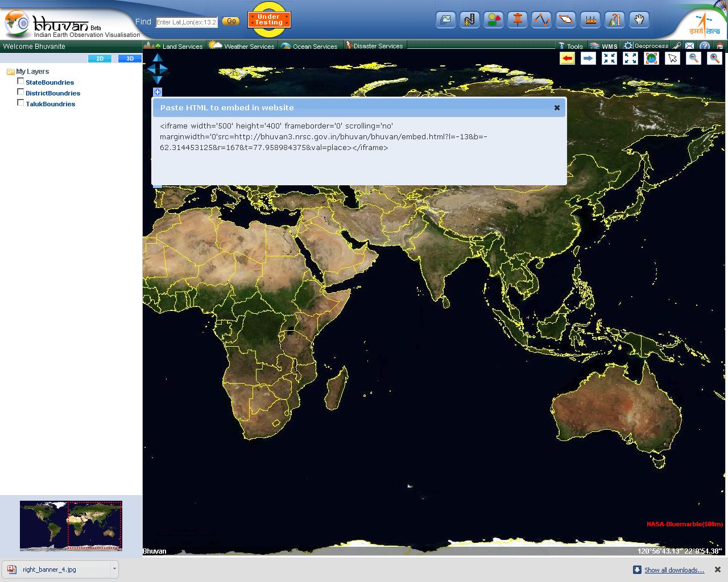
Task: Open the Land Services menu
Action: tap(174, 46)
